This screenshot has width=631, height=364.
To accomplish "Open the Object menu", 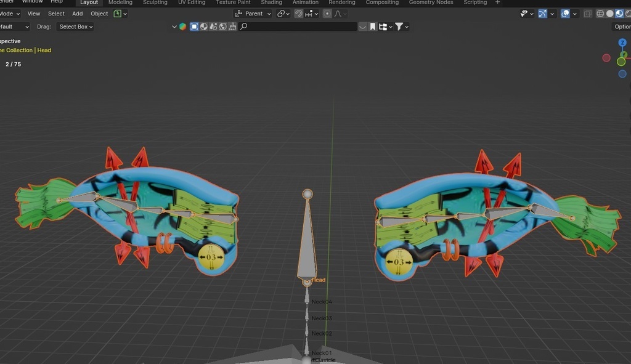I will pos(99,13).
